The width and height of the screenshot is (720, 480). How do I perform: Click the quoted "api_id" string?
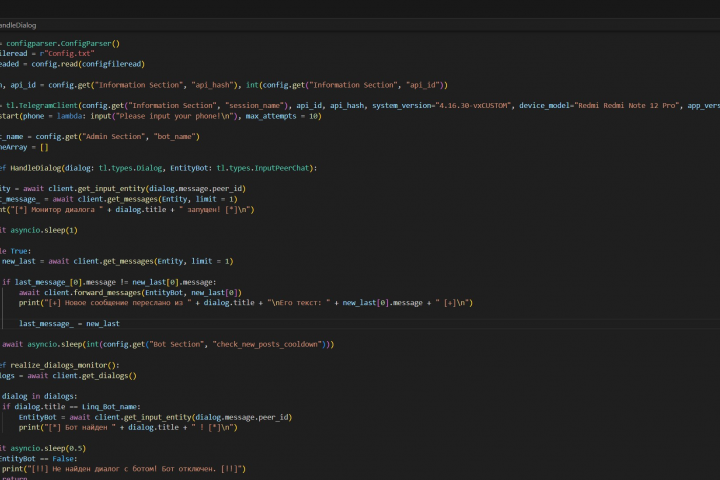422,85
